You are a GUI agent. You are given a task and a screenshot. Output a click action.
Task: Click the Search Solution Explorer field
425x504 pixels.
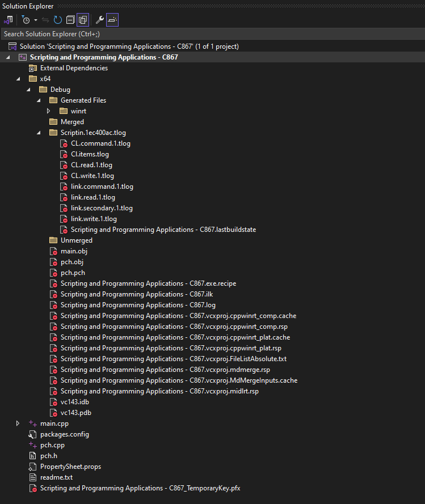pyautogui.click(x=212, y=34)
